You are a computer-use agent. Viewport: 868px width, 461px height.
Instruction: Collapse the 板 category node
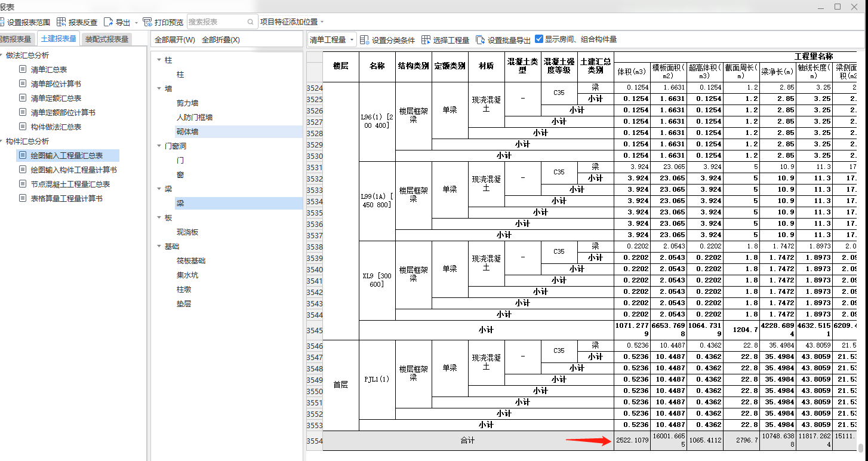click(x=159, y=218)
